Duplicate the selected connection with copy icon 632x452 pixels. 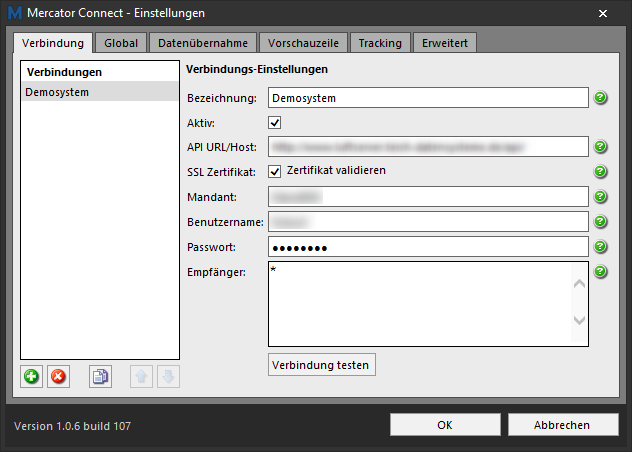click(100, 377)
